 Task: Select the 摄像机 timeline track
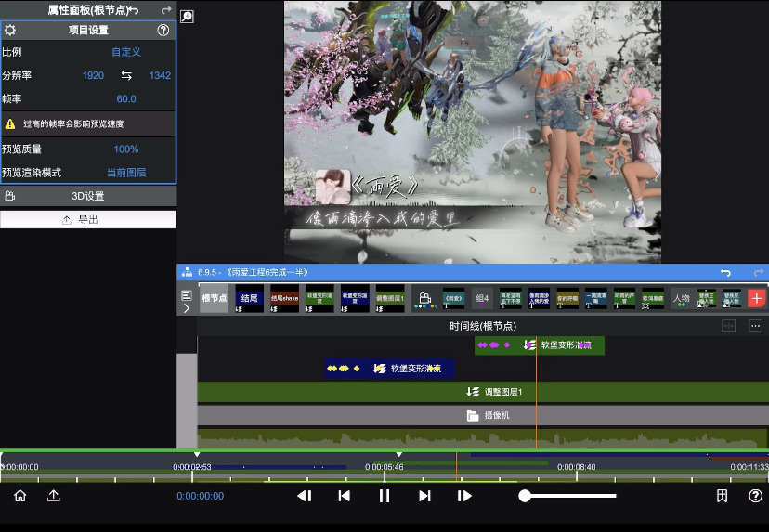(x=483, y=415)
